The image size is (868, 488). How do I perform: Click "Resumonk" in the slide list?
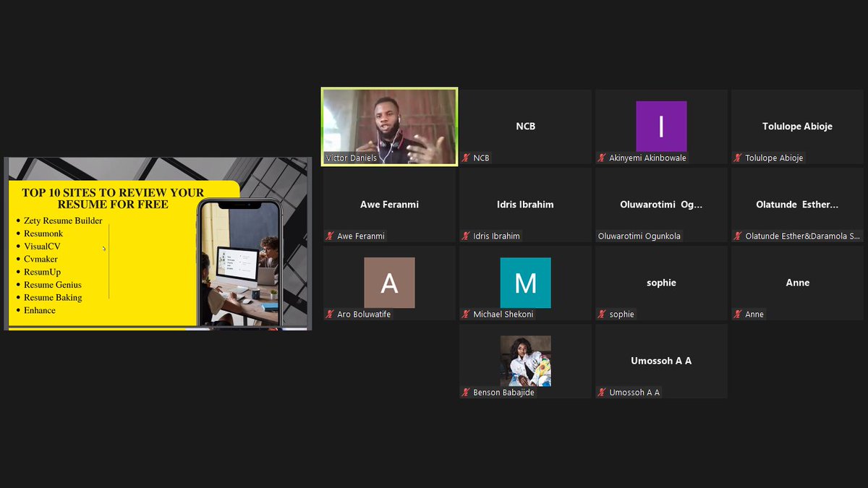click(43, 234)
